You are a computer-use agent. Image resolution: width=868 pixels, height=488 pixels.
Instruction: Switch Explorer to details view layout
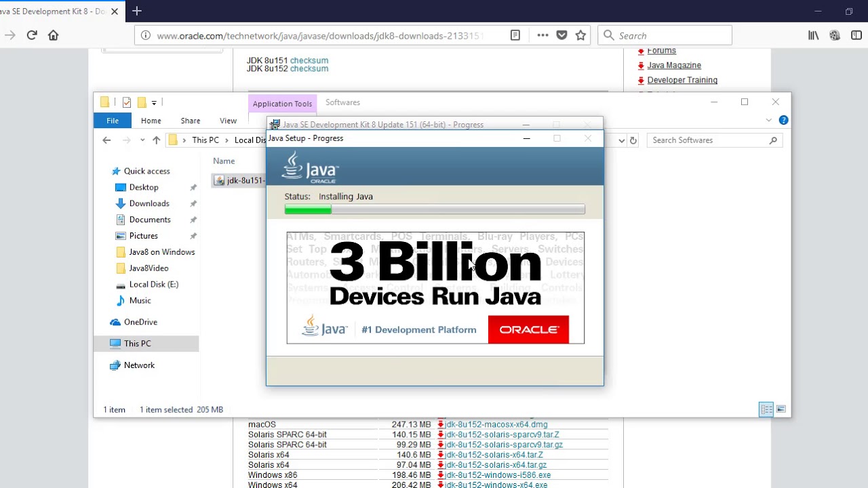pos(766,409)
